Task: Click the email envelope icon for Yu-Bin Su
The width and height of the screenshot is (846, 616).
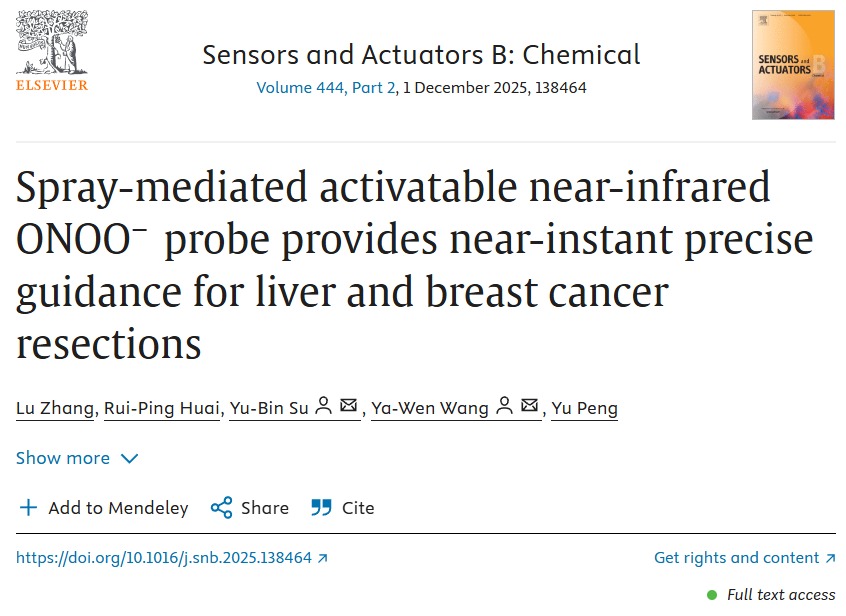Action: [x=349, y=406]
